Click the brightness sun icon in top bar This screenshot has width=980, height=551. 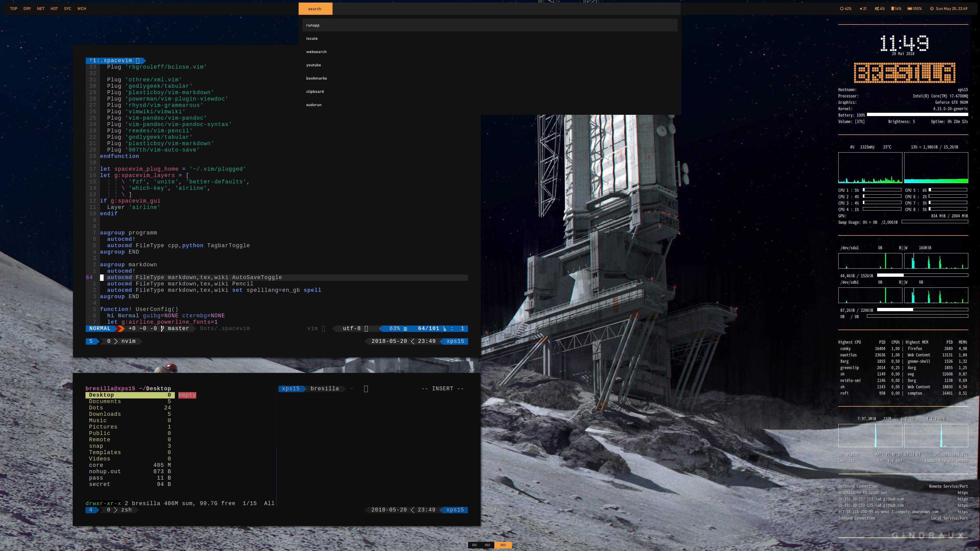coord(841,9)
